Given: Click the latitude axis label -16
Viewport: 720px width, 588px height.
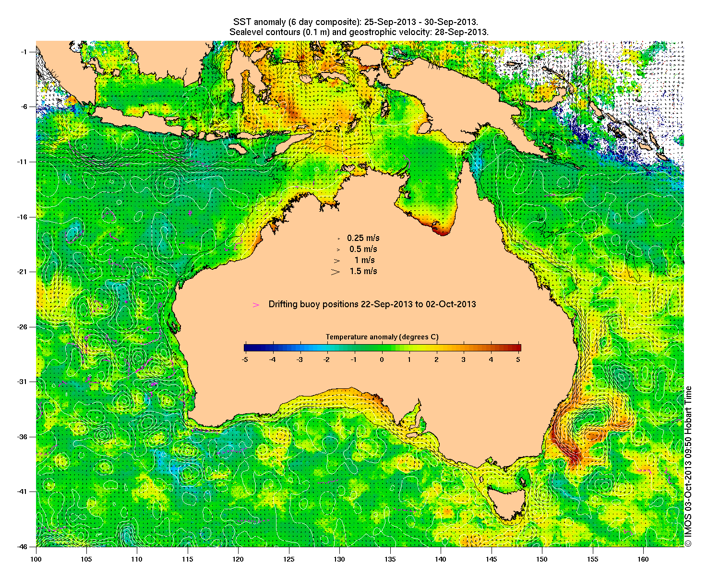Looking at the screenshot, I should tap(23, 217).
